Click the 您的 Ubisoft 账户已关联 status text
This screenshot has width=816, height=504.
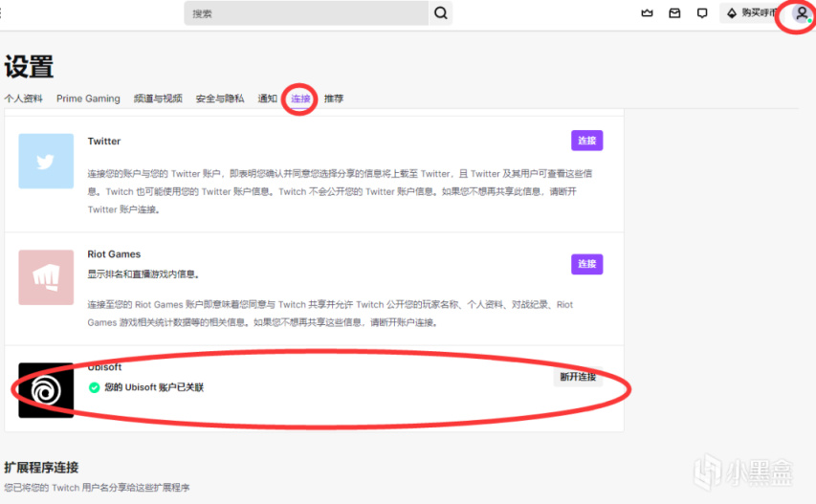click(x=154, y=387)
